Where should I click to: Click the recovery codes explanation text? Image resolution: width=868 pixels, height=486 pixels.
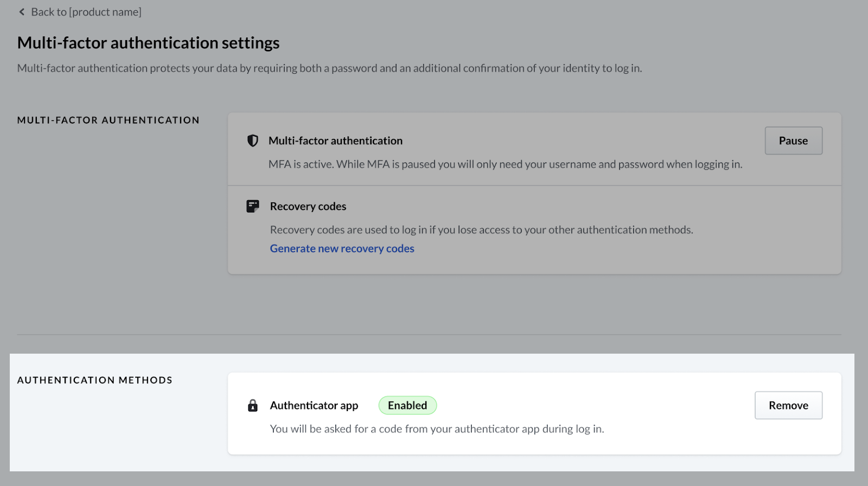coord(481,230)
